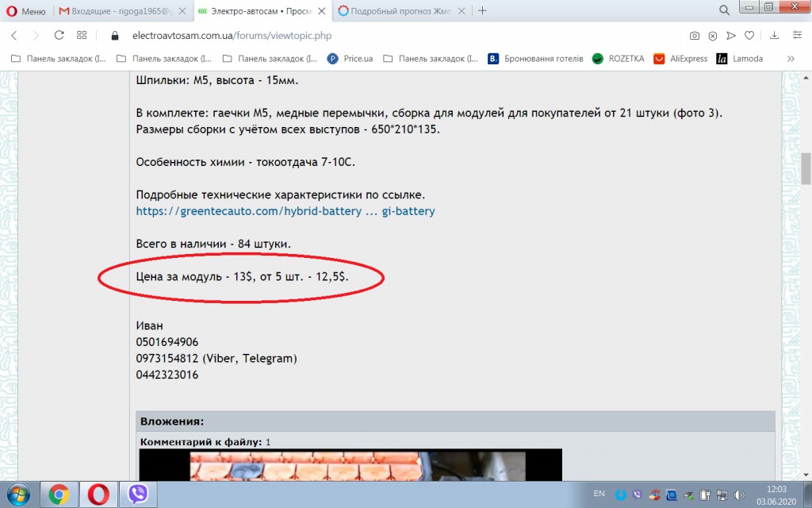
Task: Expand hidden bookmarks with double chevron
Action: [791, 59]
